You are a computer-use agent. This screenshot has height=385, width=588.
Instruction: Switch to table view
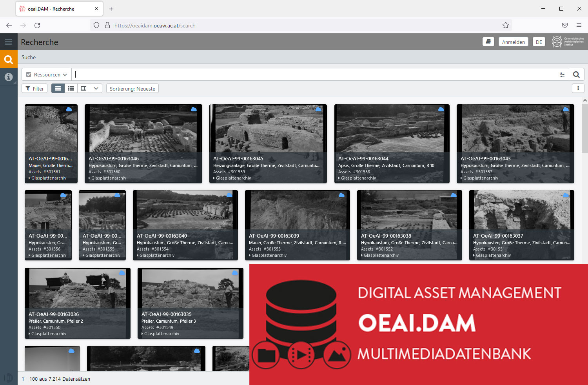click(x=83, y=89)
